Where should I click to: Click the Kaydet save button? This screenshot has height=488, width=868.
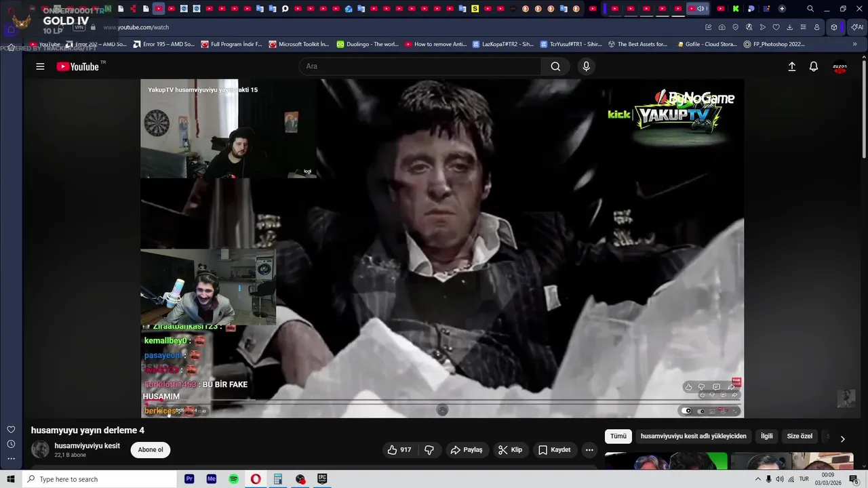pyautogui.click(x=555, y=450)
